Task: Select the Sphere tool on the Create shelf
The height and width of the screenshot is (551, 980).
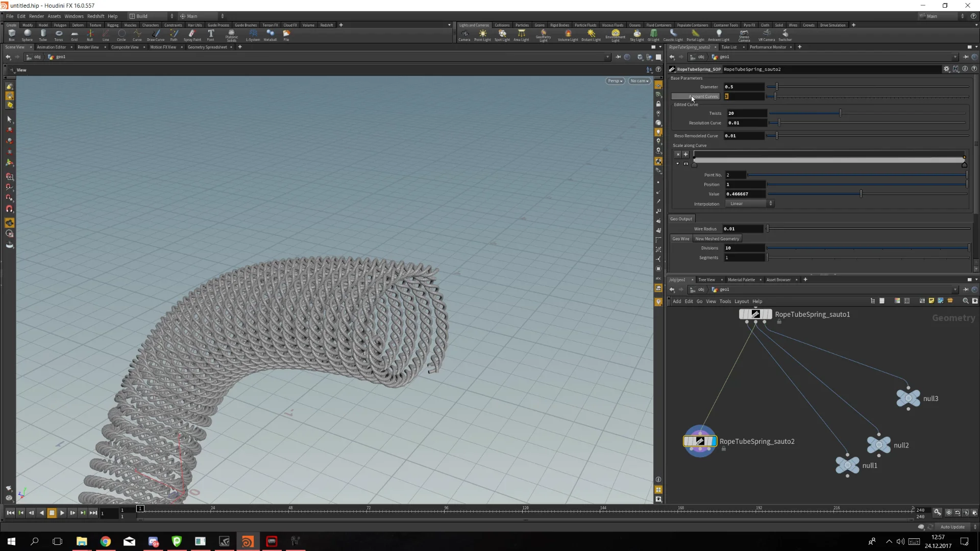Action: point(27,34)
